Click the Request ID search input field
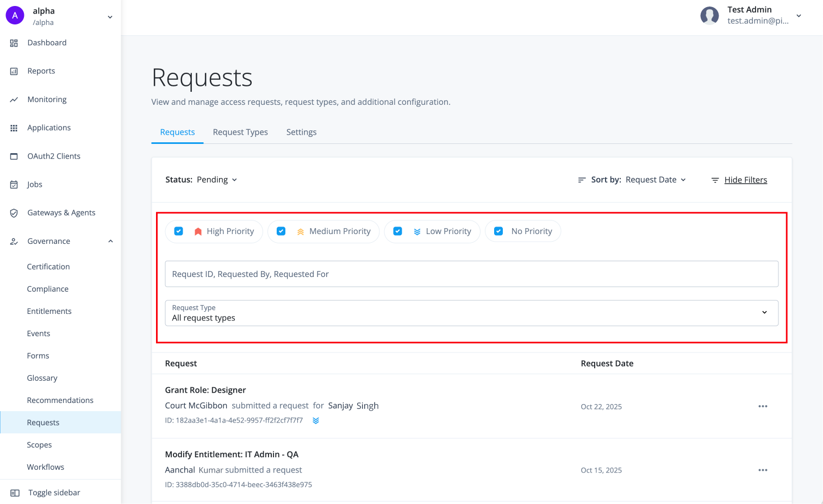Image resolution: width=823 pixels, height=504 pixels. (x=471, y=274)
